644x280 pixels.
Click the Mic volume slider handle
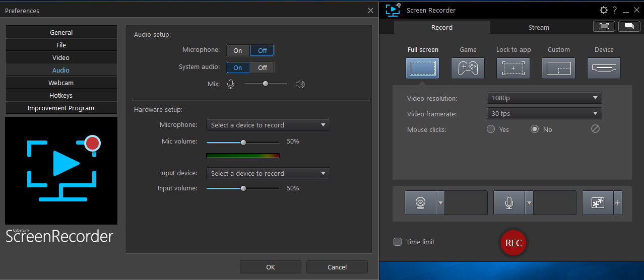pyautogui.click(x=243, y=142)
